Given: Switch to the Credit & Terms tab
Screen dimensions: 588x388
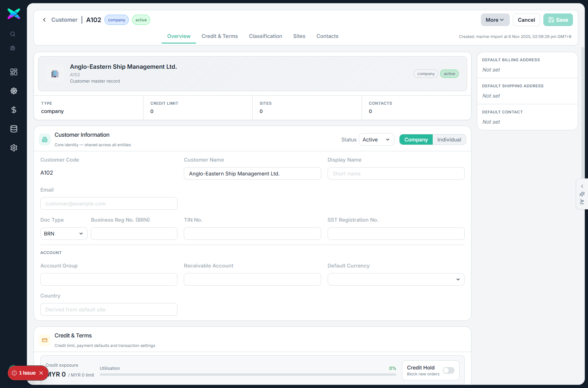Looking at the screenshot, I should pos(220,36).
